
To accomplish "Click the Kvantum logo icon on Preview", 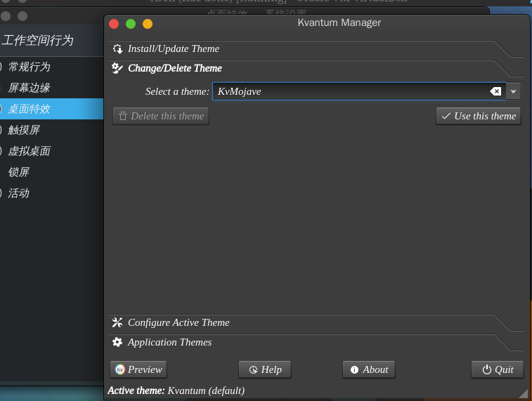I will tap(119, 369).
